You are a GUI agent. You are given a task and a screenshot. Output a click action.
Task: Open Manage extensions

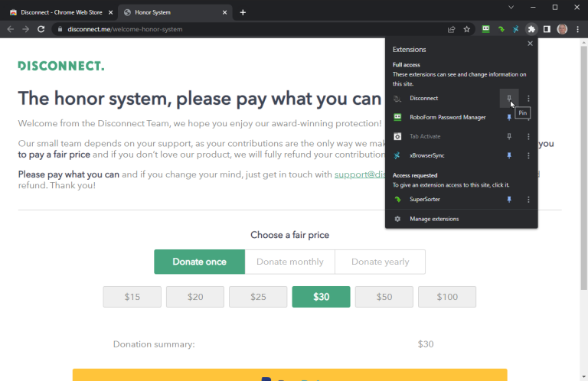point(434,219)
